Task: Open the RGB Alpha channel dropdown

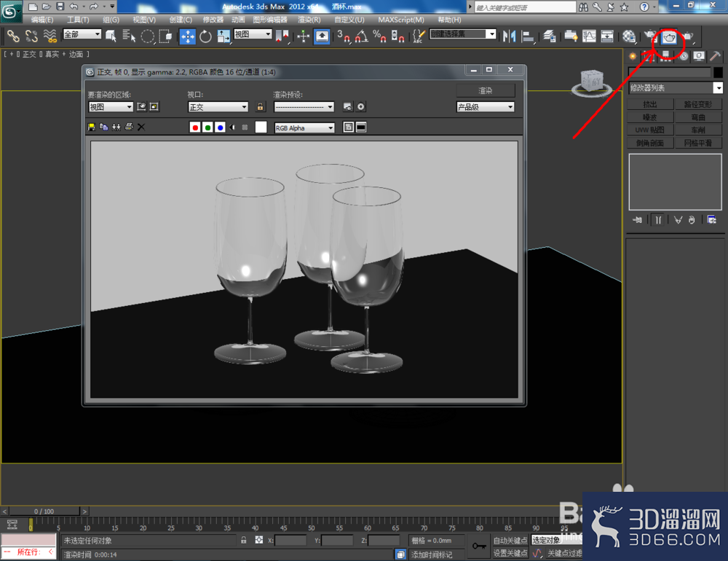Action: pyautogui.click(x=304, y=127)
